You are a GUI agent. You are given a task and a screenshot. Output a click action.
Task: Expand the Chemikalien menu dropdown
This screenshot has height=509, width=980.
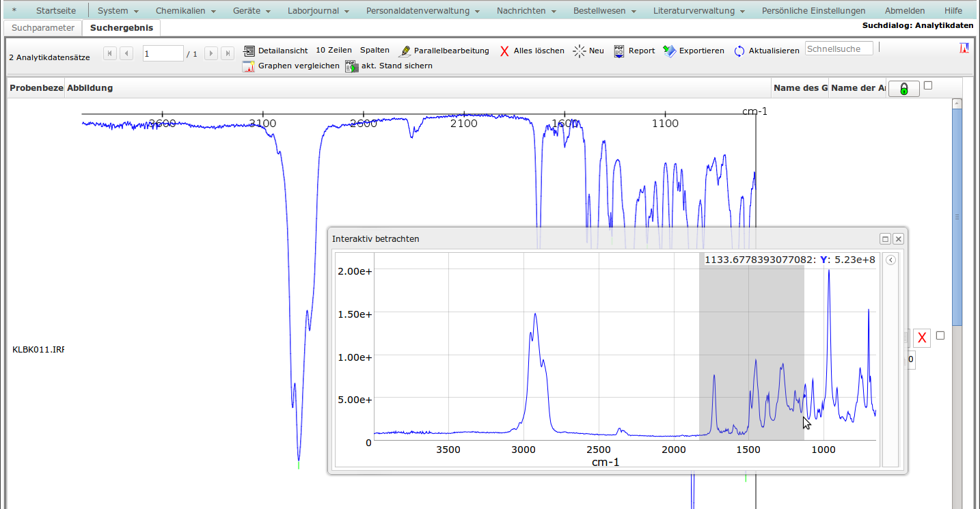(185, 11)
